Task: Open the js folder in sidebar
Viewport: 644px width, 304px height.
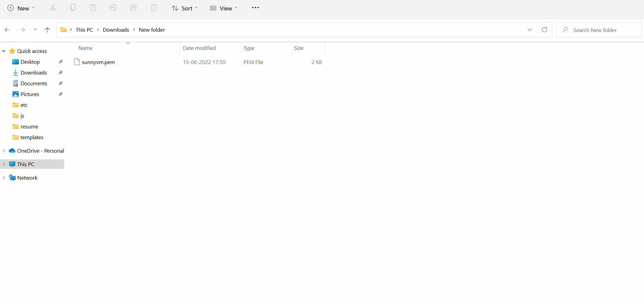Action: pos(22,116)
